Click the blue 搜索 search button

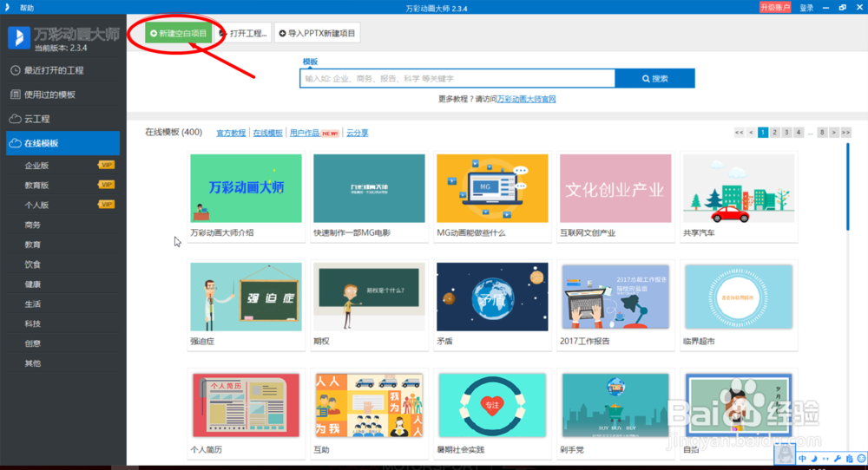tap(654, 79)
